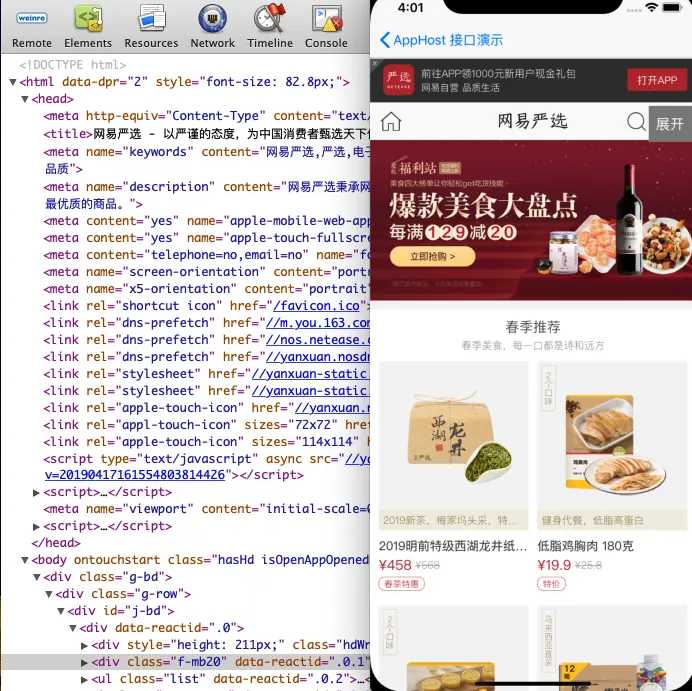Collapse the div data-reactid .0 node
The width and height of the screenshot is (692, 691).
point(73,628)
